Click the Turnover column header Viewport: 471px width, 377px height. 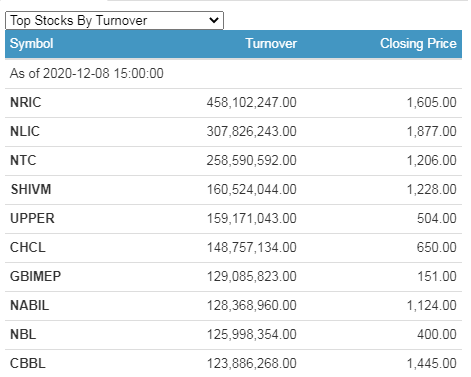271,44
